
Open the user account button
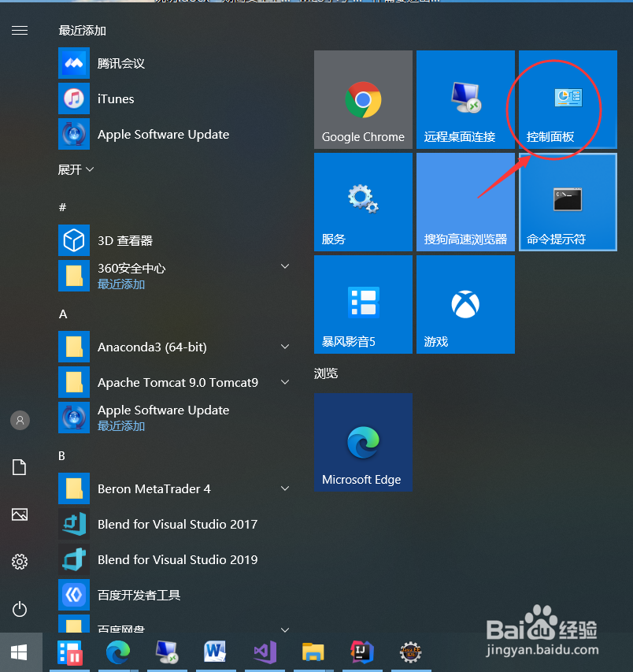[20, 421]
